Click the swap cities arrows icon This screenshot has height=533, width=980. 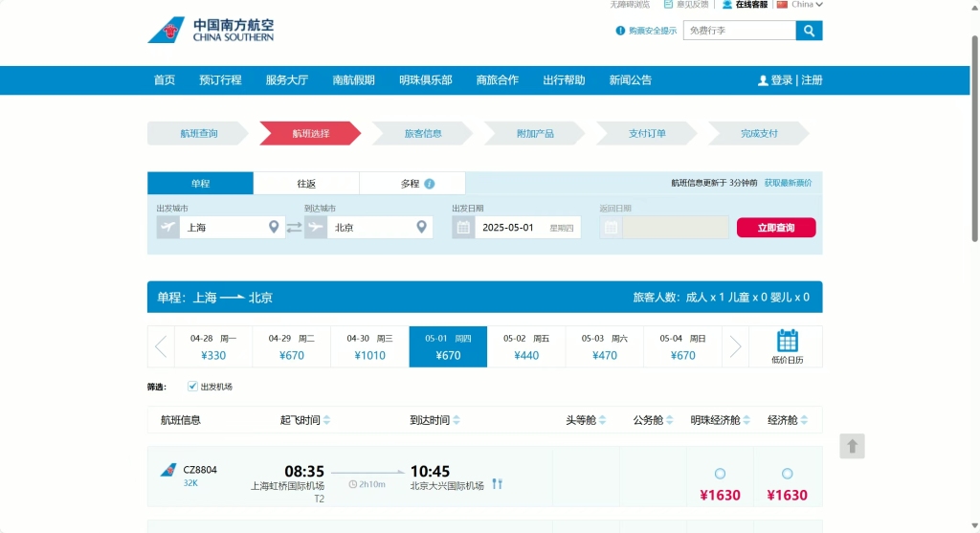[x=294, y=228]
